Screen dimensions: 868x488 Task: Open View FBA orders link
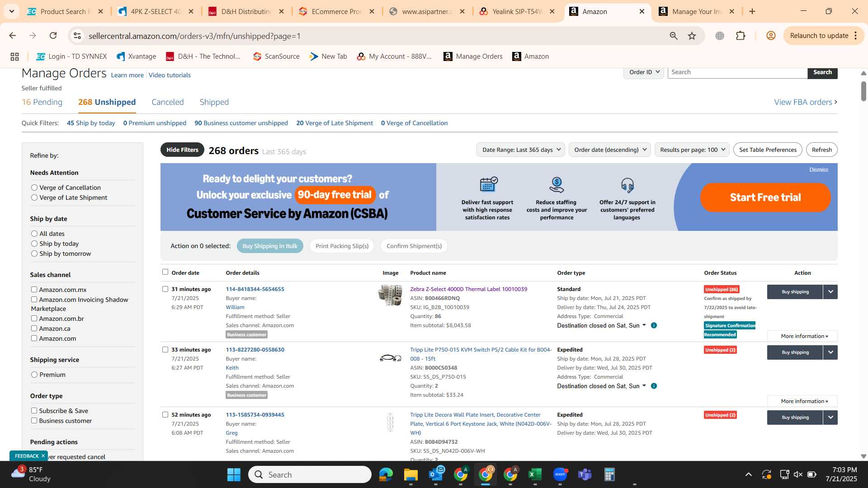click(806, 102)
